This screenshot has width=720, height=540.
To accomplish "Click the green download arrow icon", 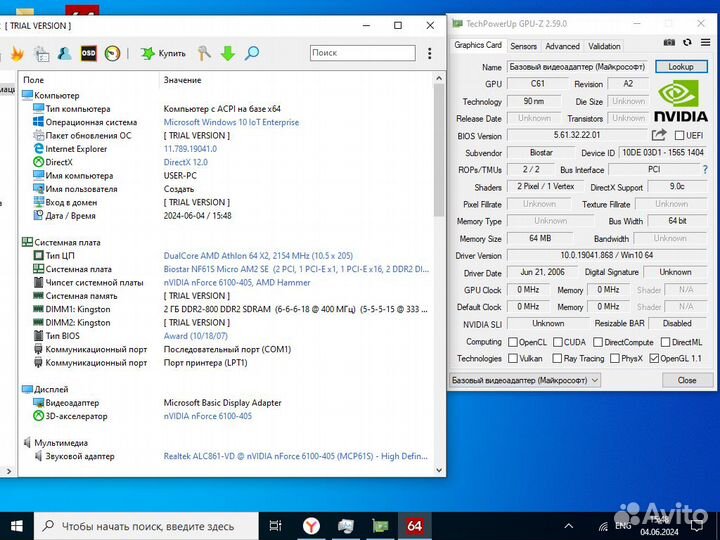I will click(228, 53).
